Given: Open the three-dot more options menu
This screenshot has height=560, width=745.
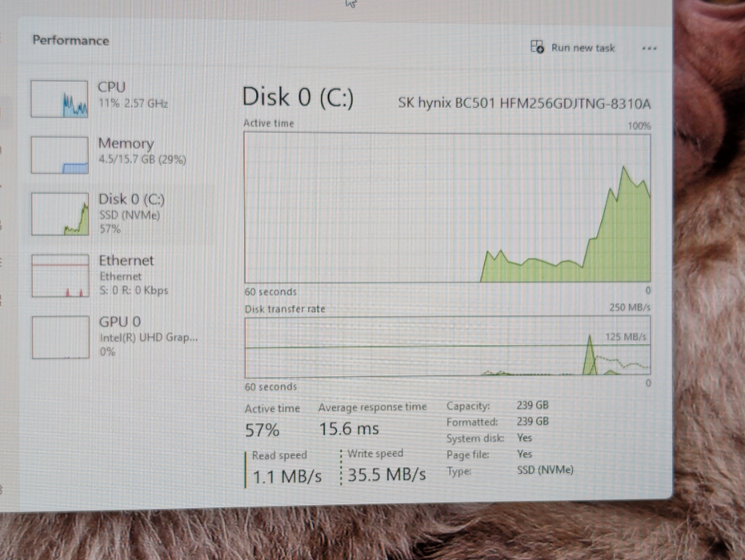Looking at the screenshot, I should click(649, 48).
